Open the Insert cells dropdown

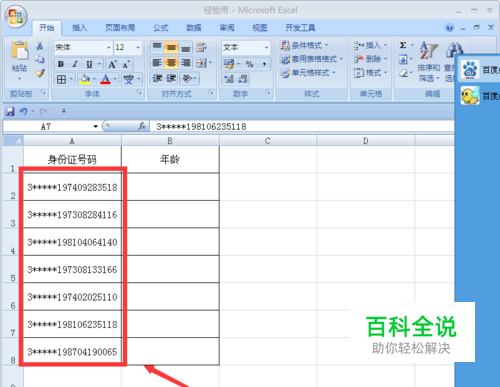(x=370, y=45)
